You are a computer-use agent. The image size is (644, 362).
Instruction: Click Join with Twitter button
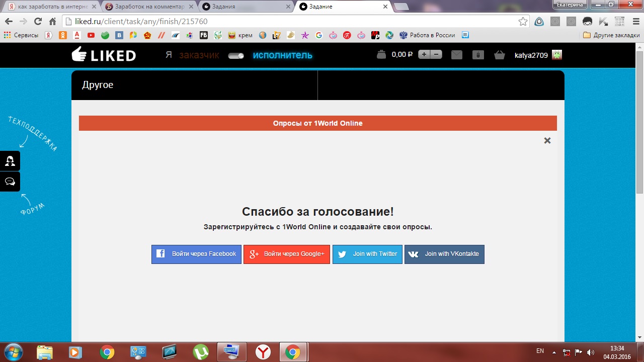[367, 254]
